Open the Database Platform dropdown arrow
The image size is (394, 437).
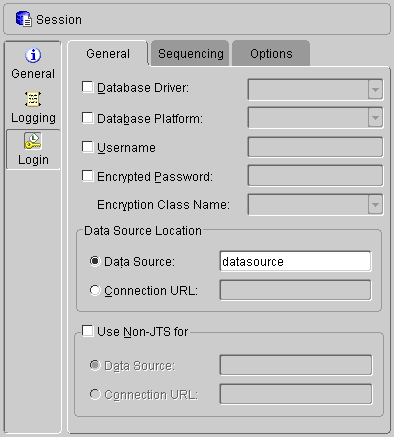coord(375,117)
